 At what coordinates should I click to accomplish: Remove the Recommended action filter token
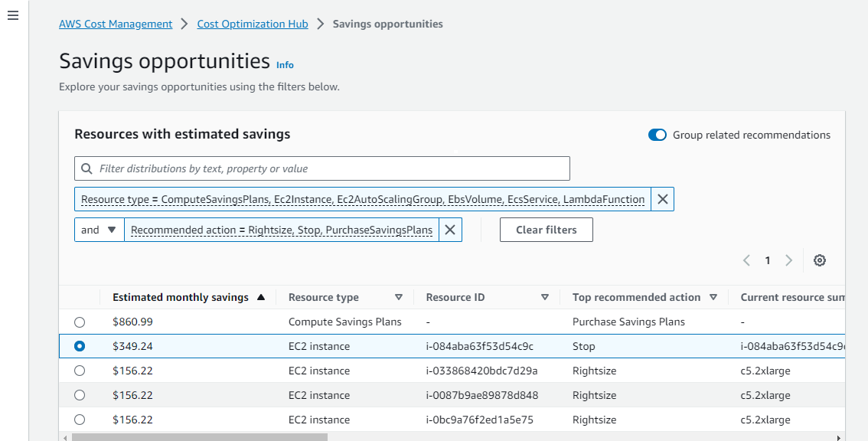[450, 229]
